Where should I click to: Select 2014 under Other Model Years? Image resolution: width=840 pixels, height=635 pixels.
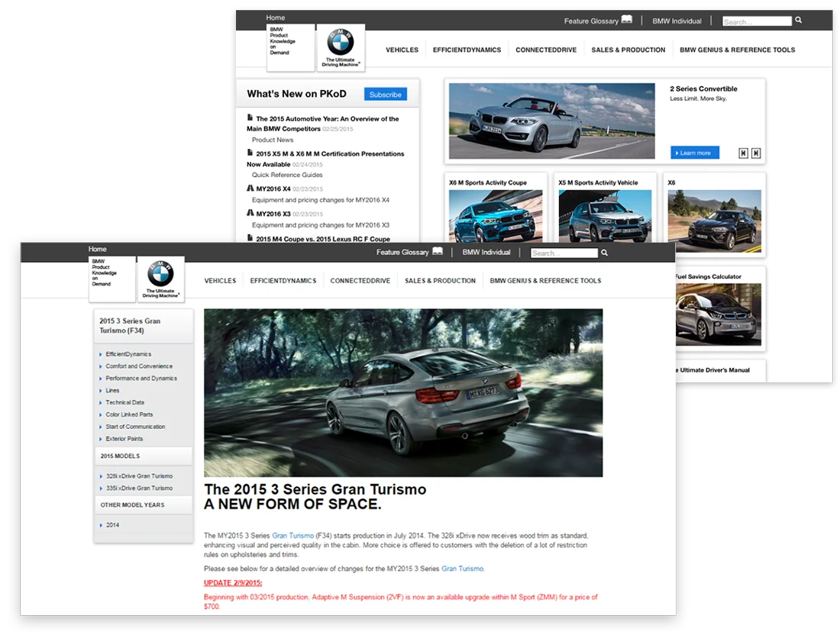[x=112, y=524]
